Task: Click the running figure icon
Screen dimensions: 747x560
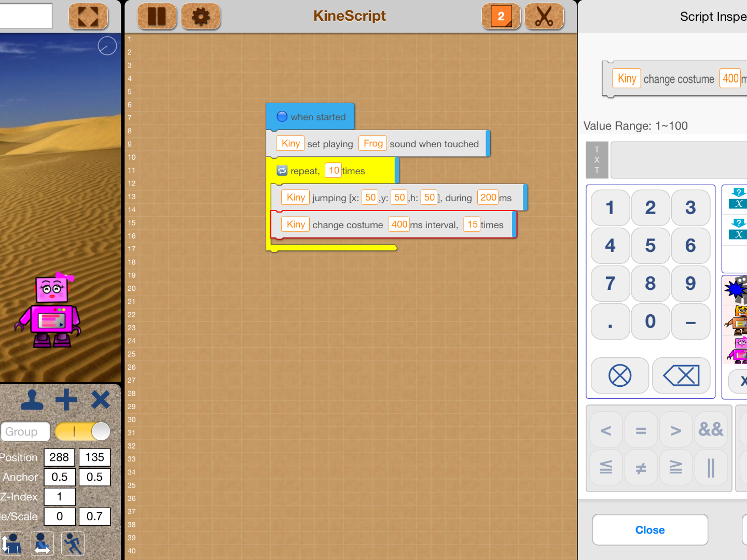Action: [x=73, y=544]
